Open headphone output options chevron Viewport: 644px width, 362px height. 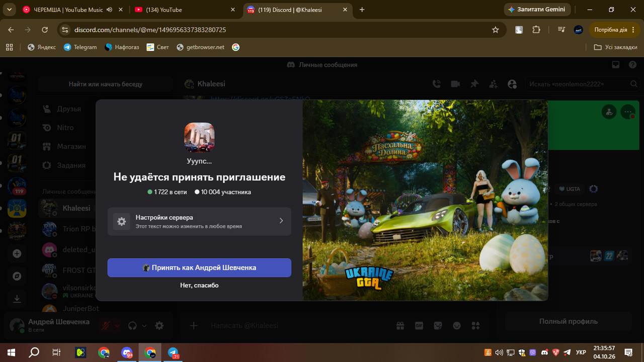point(144,326)
